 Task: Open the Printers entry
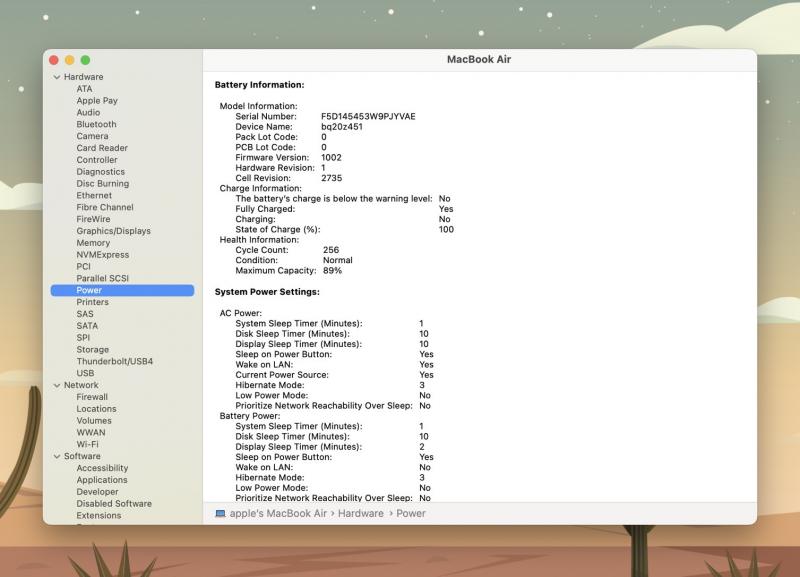point(92,302)
